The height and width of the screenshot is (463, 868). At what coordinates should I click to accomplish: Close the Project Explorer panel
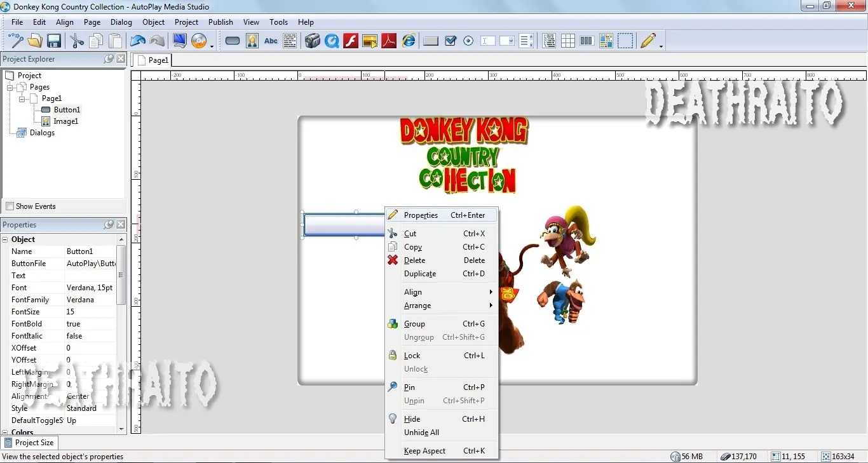coord(121,59)
